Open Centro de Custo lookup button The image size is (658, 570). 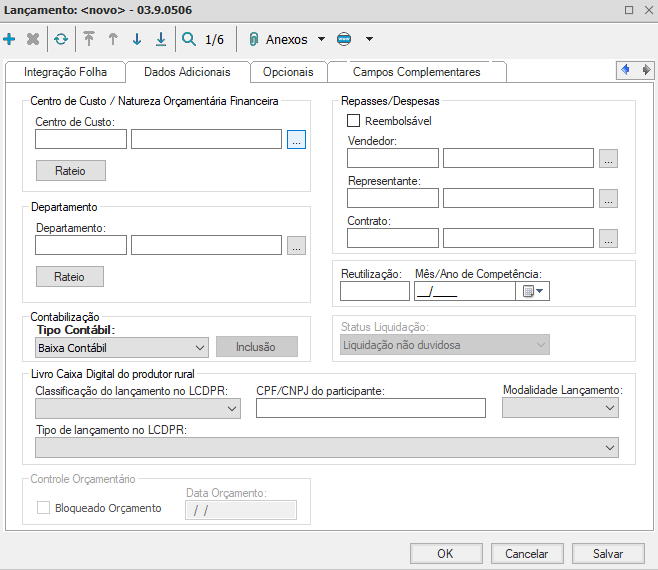tap(295, 140)
